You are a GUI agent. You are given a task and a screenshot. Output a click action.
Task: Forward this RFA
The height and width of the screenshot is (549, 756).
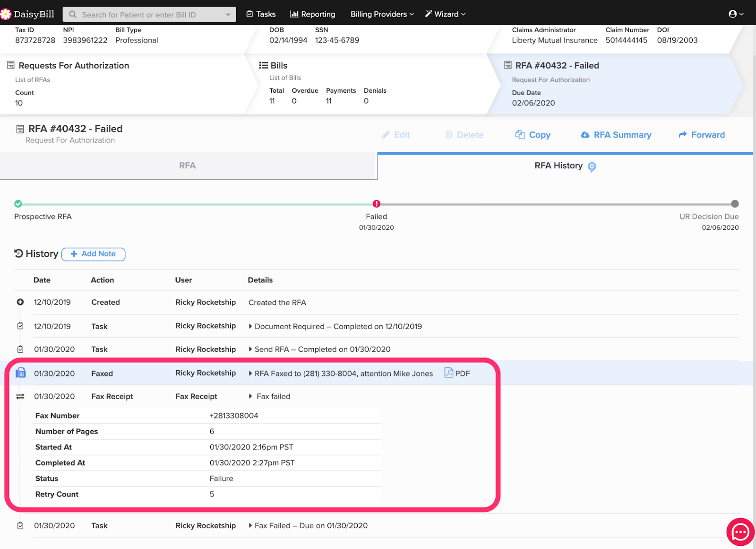click(x=702, y=135)
